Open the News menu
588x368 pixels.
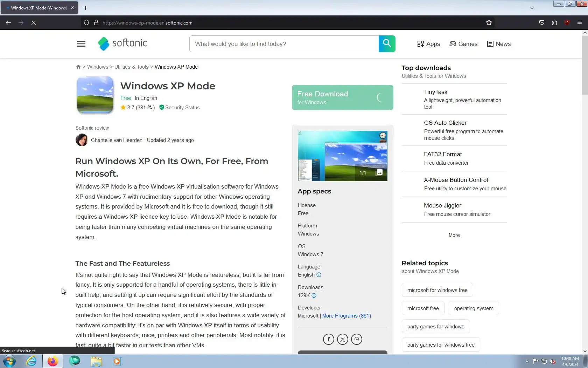499,44
